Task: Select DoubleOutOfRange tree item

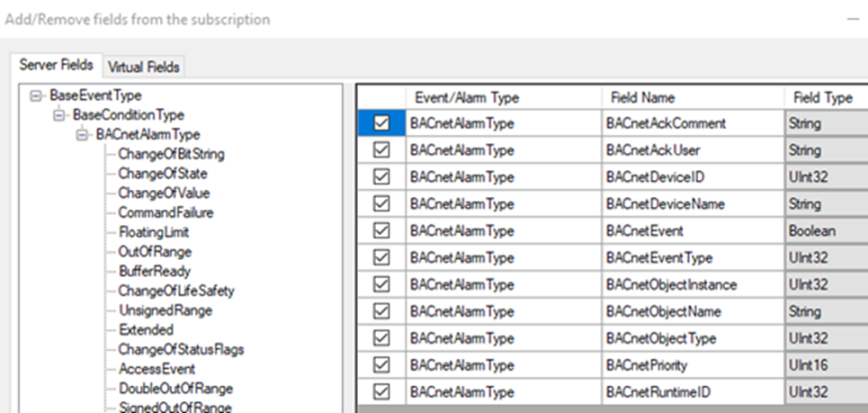Action: point(175,388)
